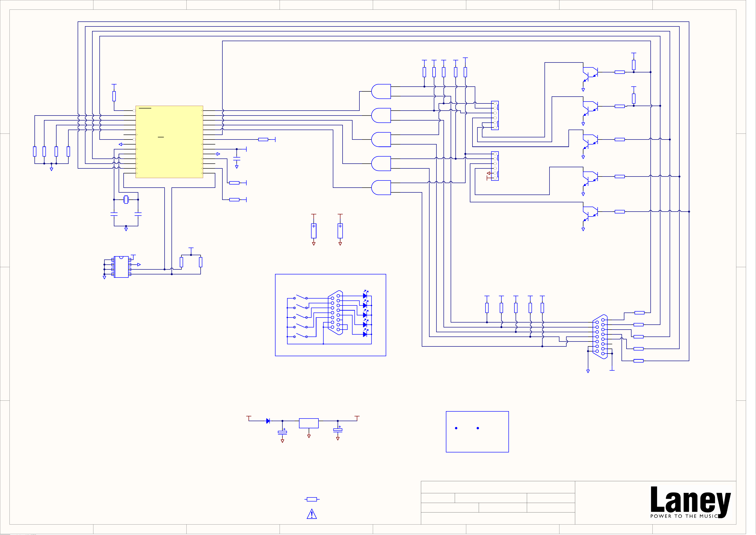Select the left red-rail electrolytic capacitor at centre

[x=314, y=231]
